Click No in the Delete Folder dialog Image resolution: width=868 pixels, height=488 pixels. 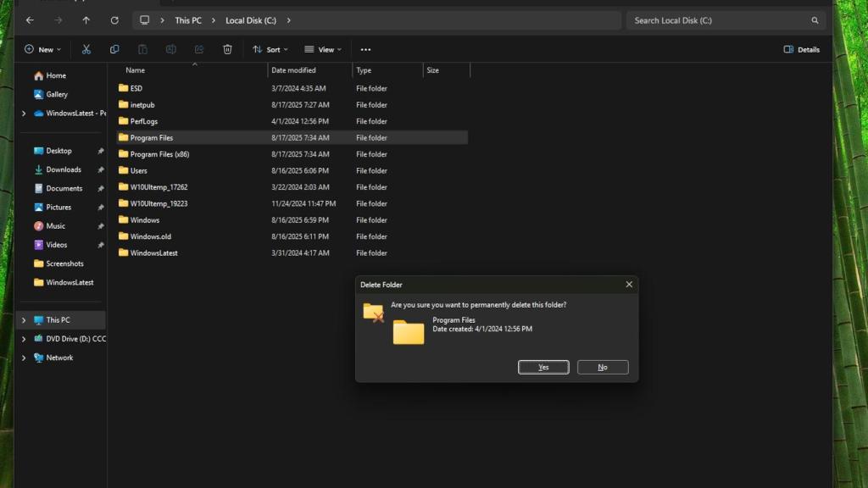[603, 367]
